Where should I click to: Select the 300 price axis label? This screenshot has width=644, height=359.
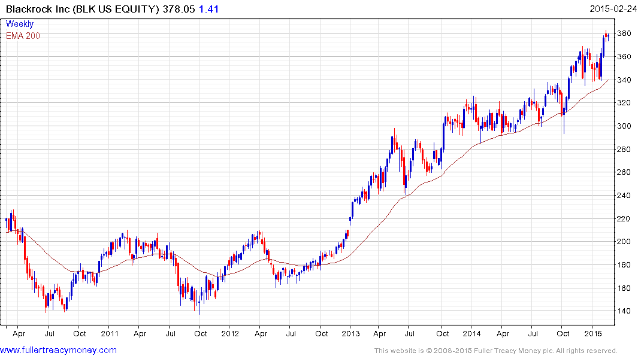point(624,126)
